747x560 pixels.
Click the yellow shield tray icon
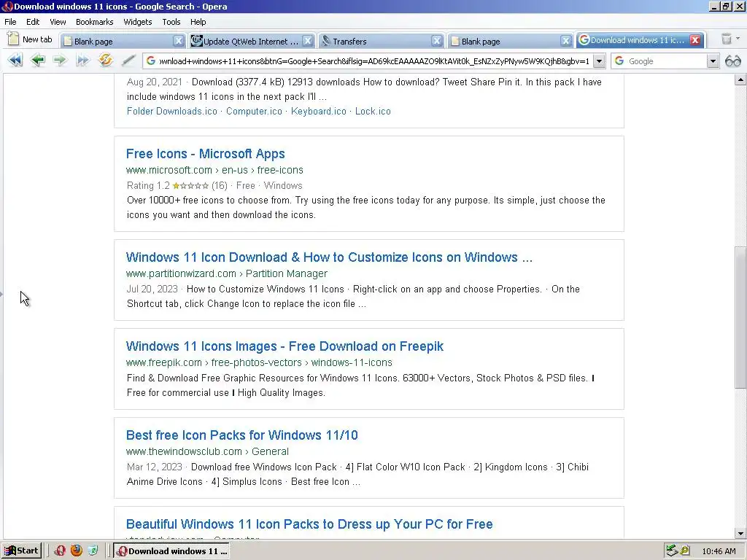pos(684,551)
